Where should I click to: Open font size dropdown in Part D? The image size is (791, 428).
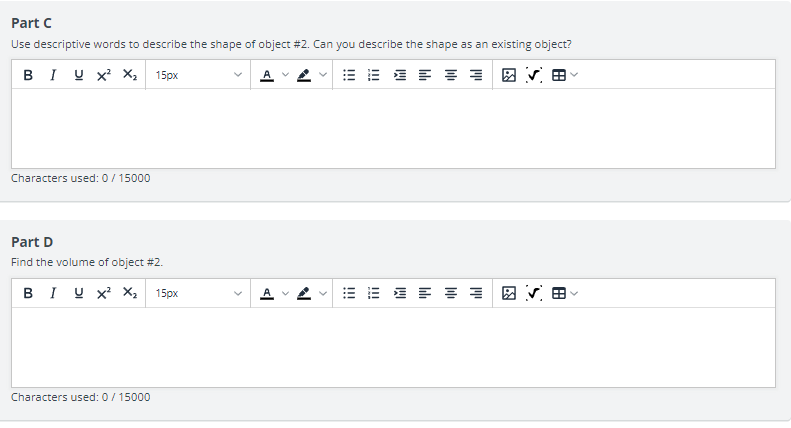[x=198, y=293]
